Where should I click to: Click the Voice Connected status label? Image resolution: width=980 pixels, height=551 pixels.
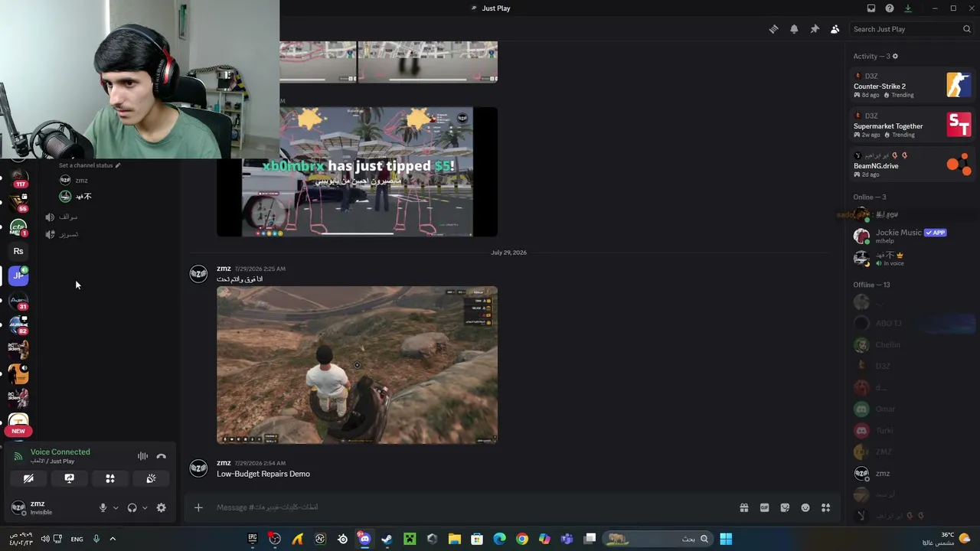click(60, 452)
